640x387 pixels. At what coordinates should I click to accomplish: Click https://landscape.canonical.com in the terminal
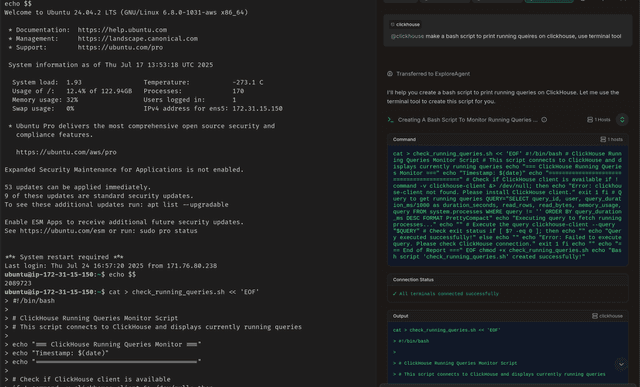[138, 39]
